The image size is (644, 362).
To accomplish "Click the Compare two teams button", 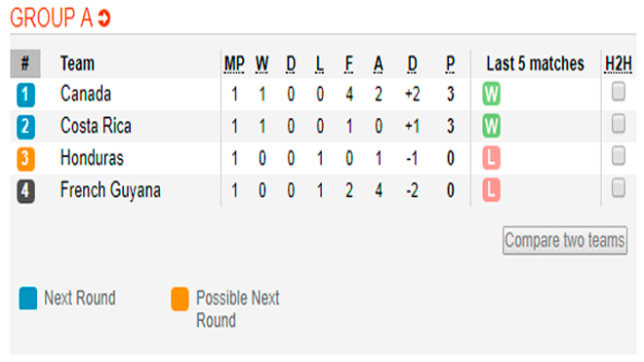I will tap(565, 240).
